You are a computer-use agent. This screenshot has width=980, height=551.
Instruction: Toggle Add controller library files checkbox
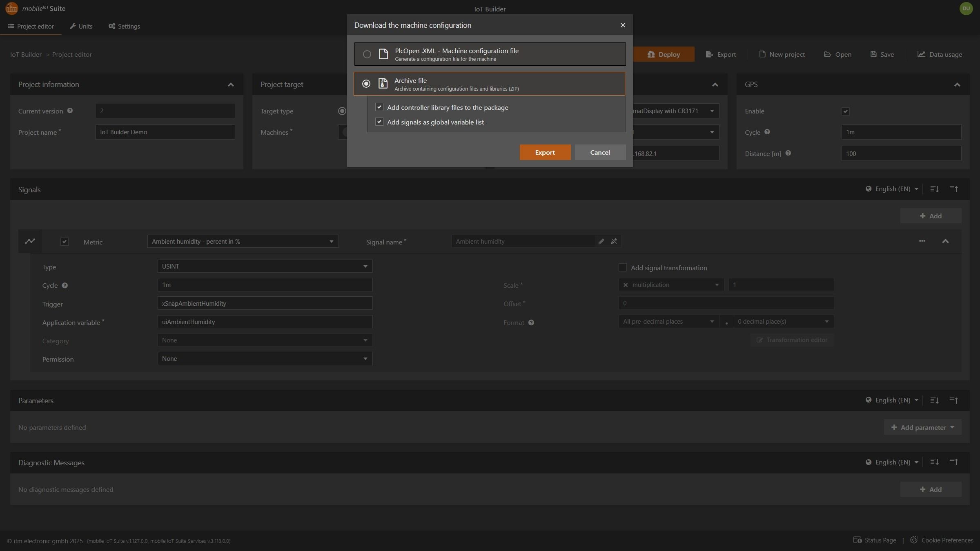point(379,107)
